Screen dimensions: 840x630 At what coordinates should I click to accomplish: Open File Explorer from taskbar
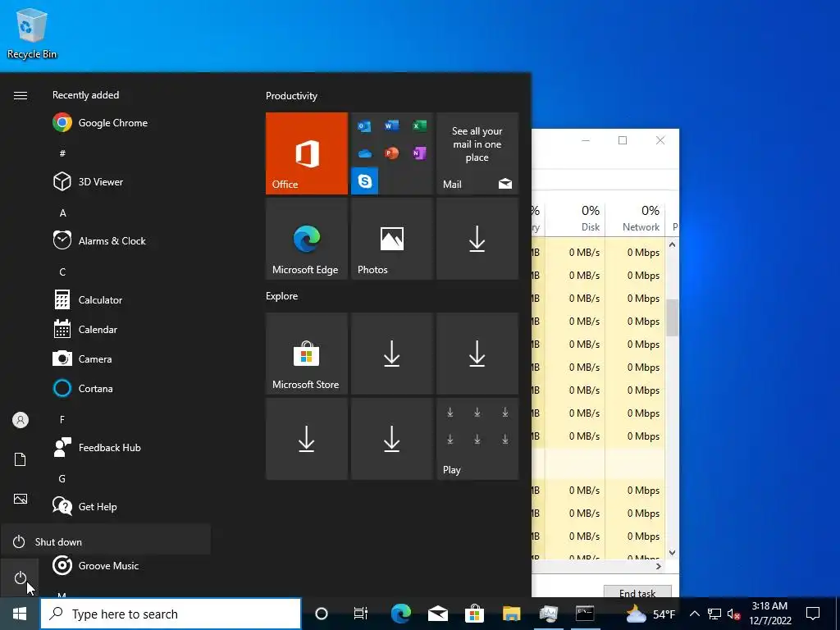pyautogui.click(x=512, y=614)
